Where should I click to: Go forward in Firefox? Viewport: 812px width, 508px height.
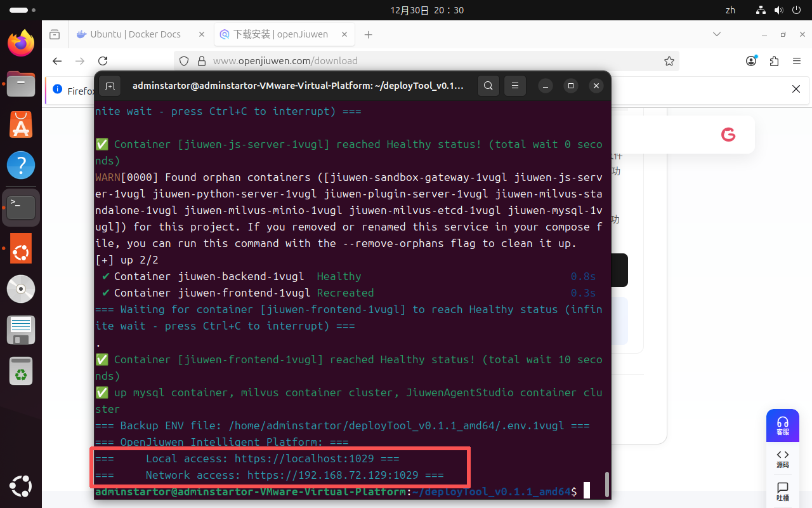coord(80,61)
